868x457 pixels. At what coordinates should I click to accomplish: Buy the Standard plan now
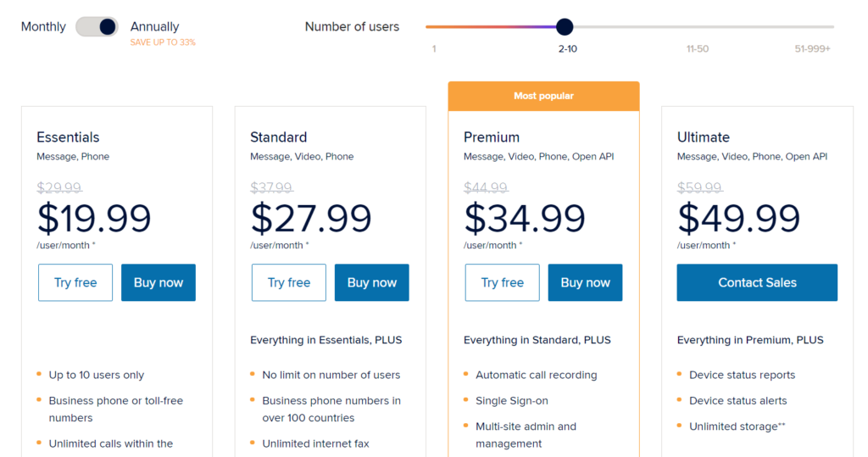[372, 282]
